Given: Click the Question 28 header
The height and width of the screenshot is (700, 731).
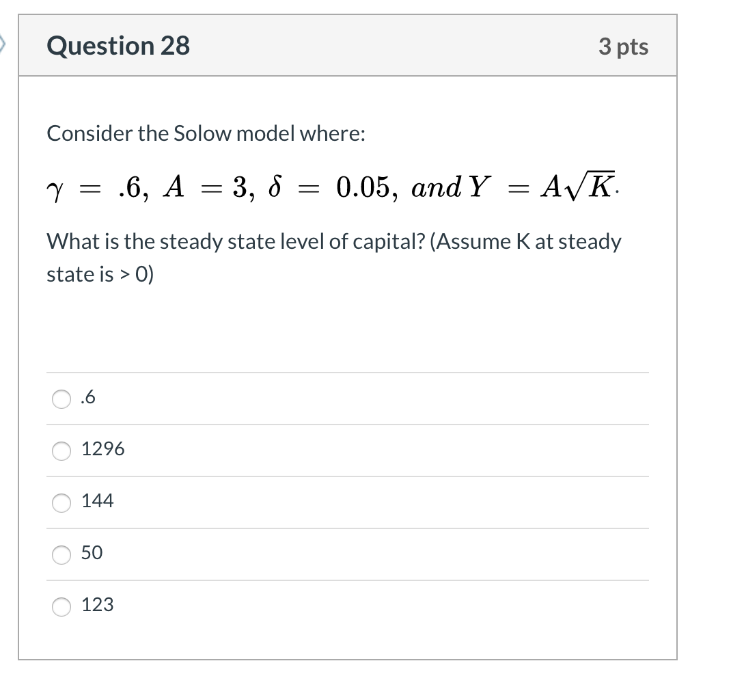Looking at the screenshot, I should (118, 46).
